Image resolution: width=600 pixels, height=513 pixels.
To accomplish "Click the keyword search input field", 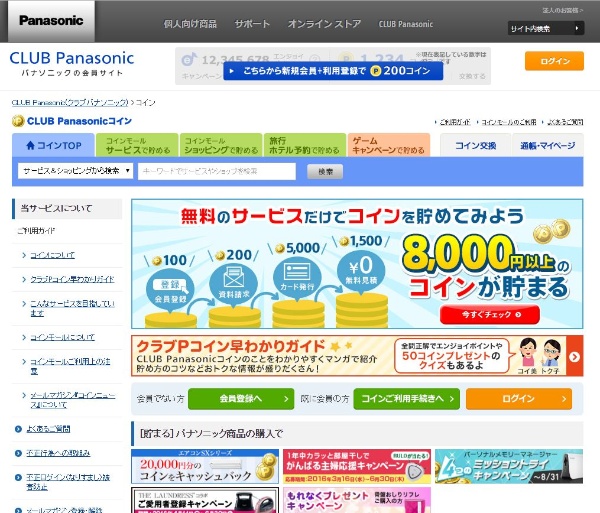I will point(217,171).
